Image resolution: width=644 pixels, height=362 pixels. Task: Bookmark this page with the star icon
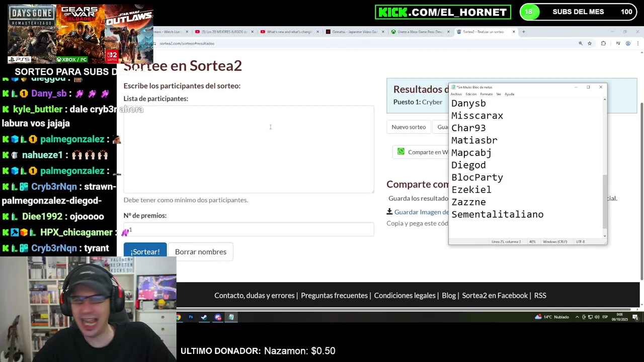point(590,43)
